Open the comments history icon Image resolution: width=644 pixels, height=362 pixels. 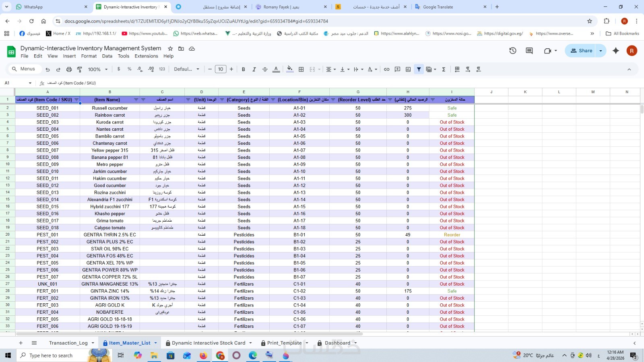pos(529,51)
